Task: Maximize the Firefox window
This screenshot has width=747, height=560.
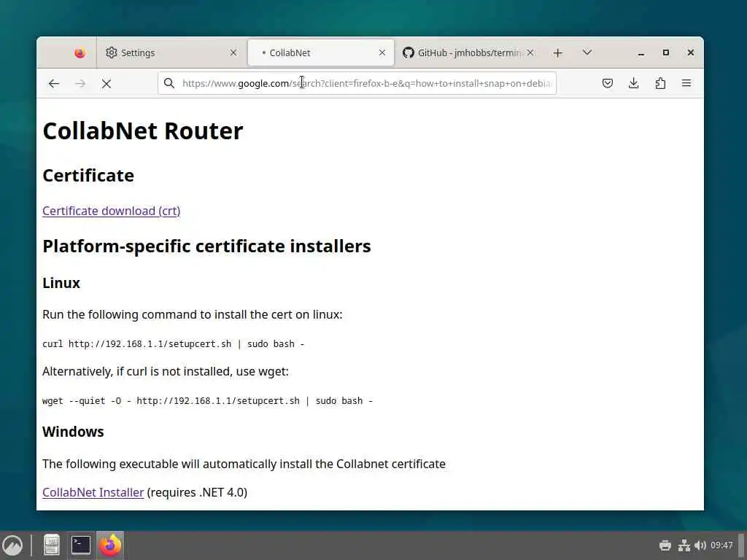Action: tap(666, 52)
